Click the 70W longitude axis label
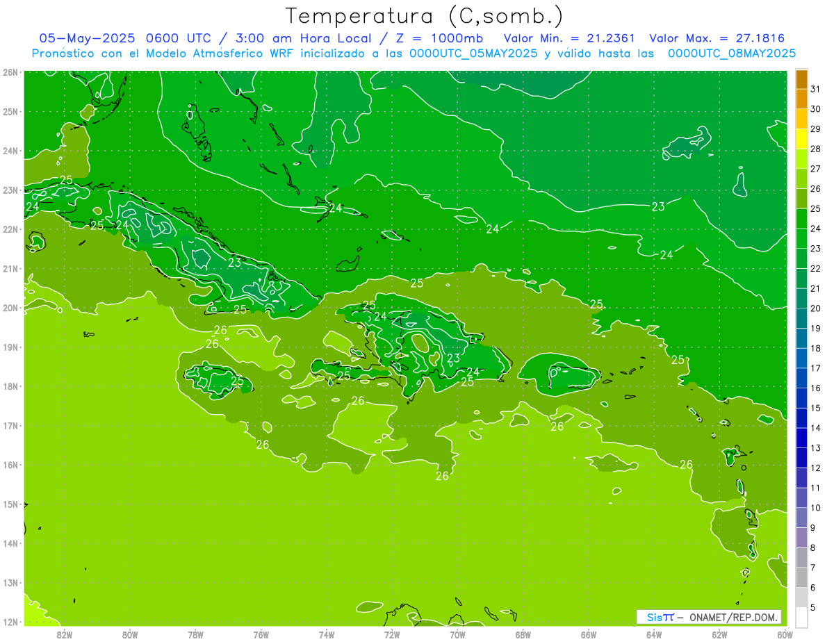Viewport: 834px width, 644px height. [x=457, y=634]
